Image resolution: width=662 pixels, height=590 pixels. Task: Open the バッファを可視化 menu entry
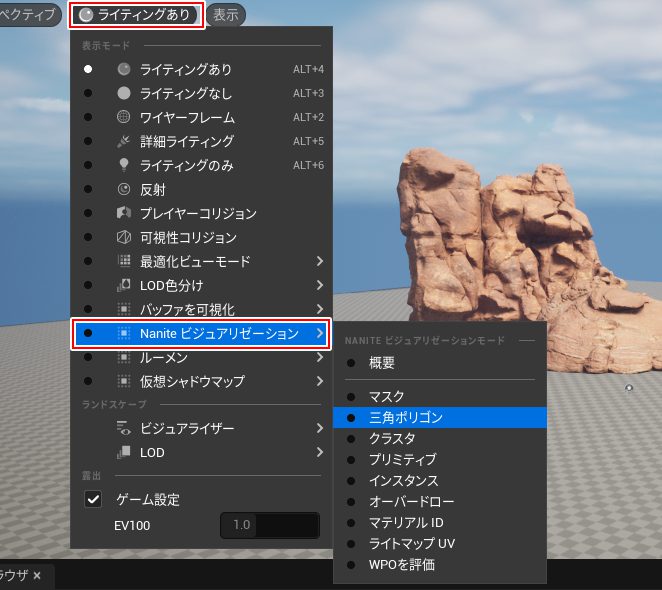click(x=187, y=309)
